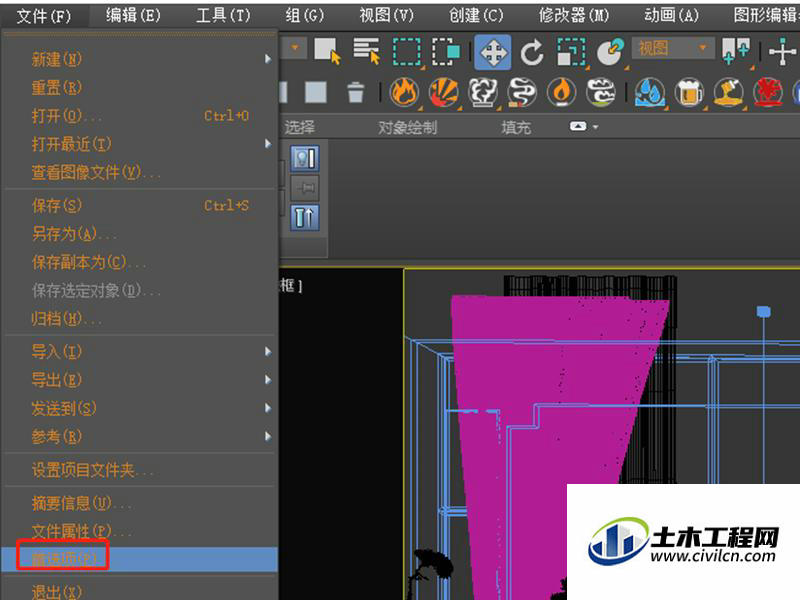Expand the 发送到(S) submenu
The height and width of the screenshot is (600, 800).
(139, 408)
